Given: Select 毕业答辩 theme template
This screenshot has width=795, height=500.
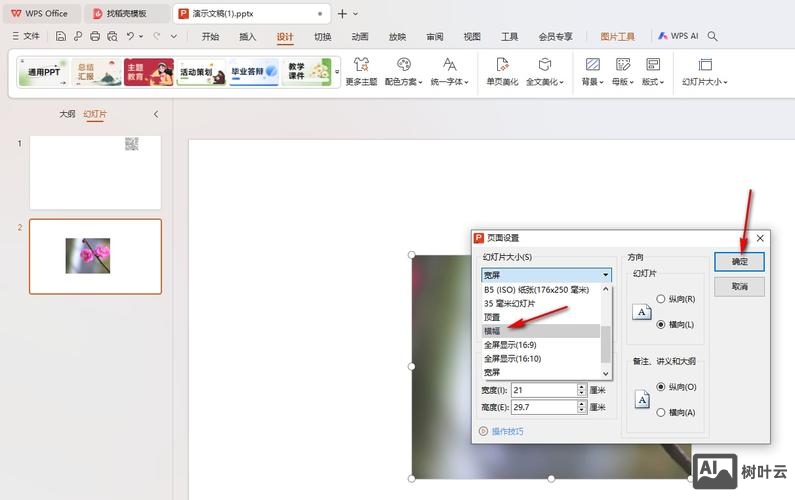Looking at the screenshot, I should [254, 72].
